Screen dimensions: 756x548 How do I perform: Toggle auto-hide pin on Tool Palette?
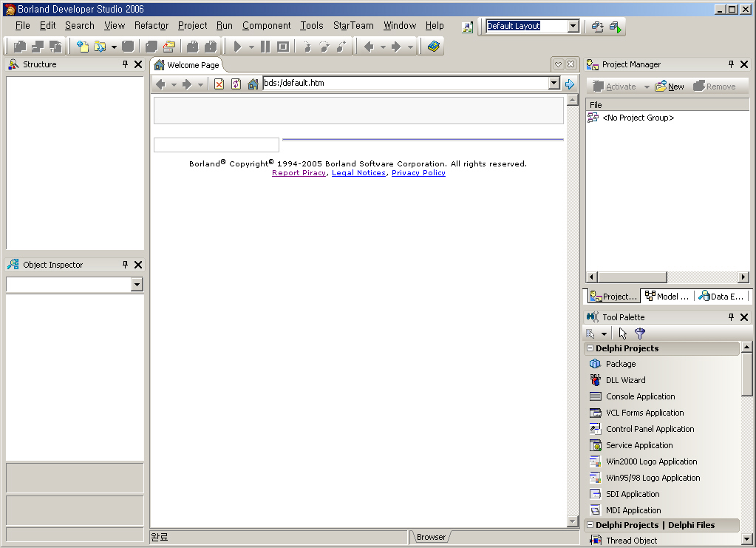point(731,317)
